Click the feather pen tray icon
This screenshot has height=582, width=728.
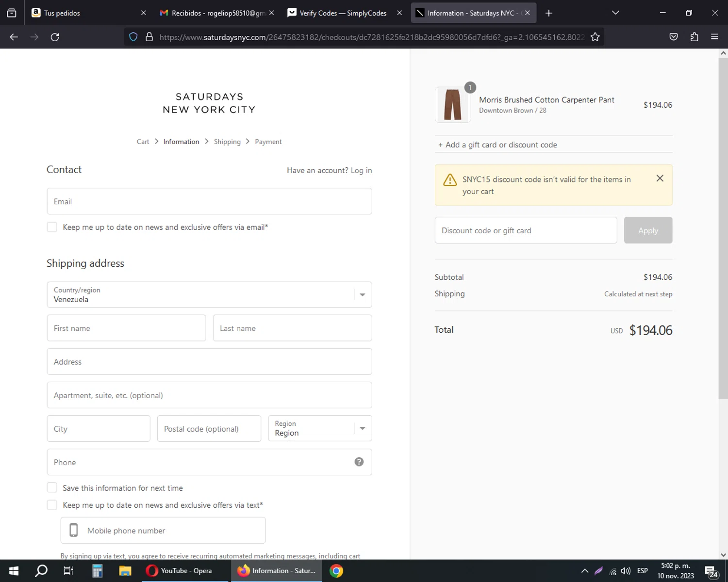pos(598,571)
